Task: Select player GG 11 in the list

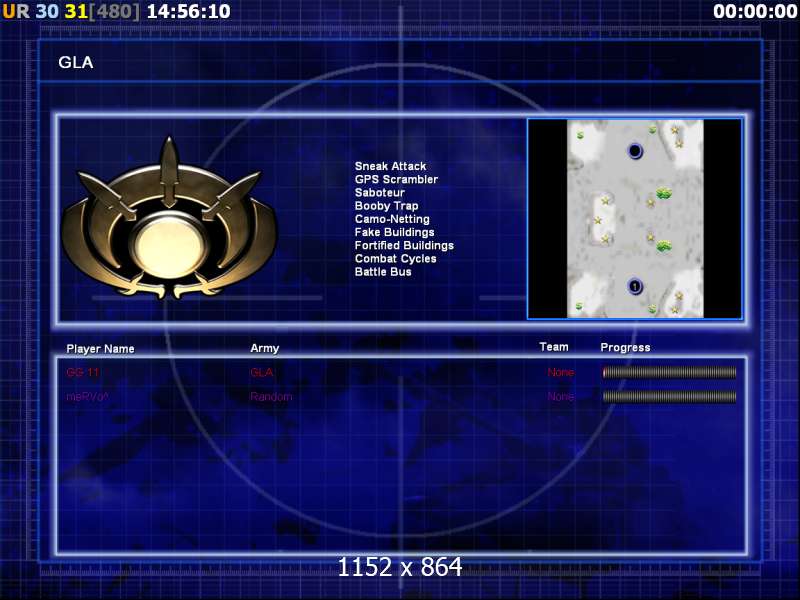Action: tap(83, 372)
